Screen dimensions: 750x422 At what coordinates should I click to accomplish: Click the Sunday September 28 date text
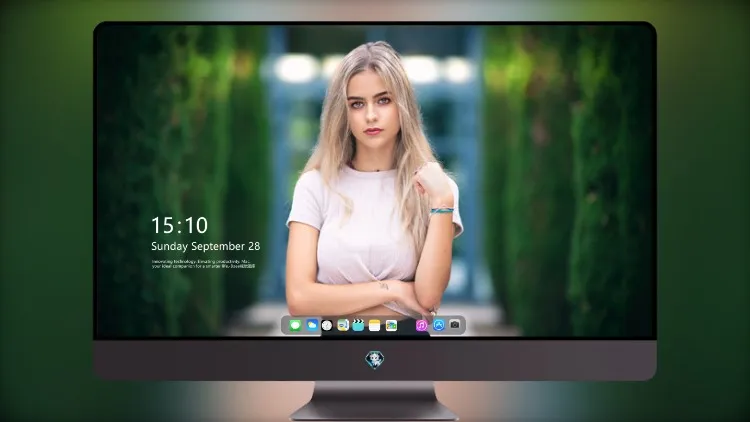click(x=206, y=246)
